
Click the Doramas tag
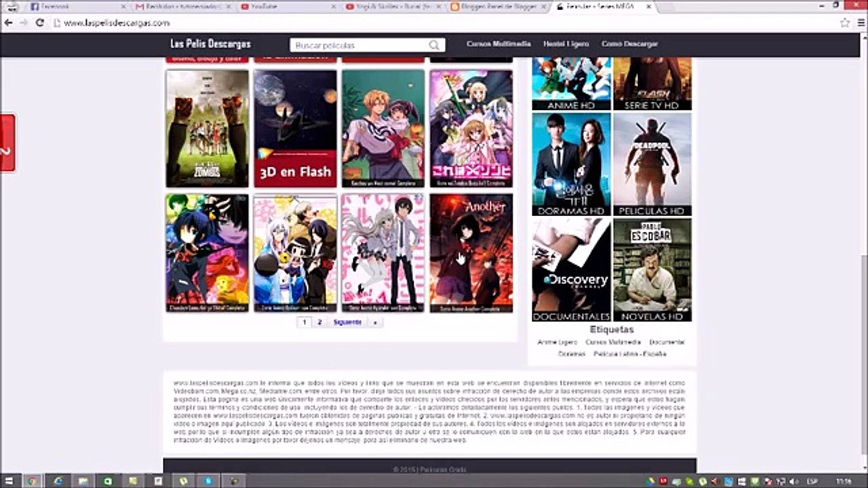pos(572,354)
